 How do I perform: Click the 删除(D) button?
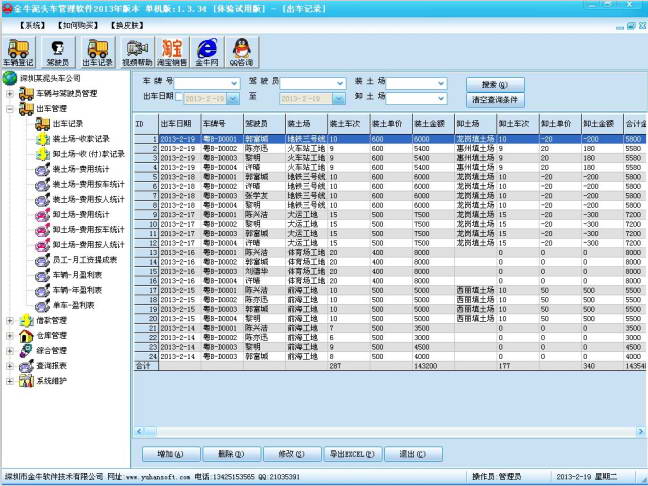(231, 454)
